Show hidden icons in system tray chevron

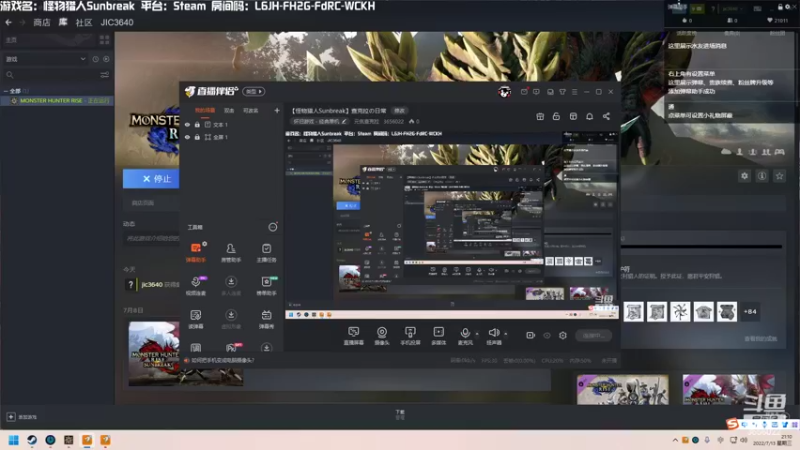(675, 440)
